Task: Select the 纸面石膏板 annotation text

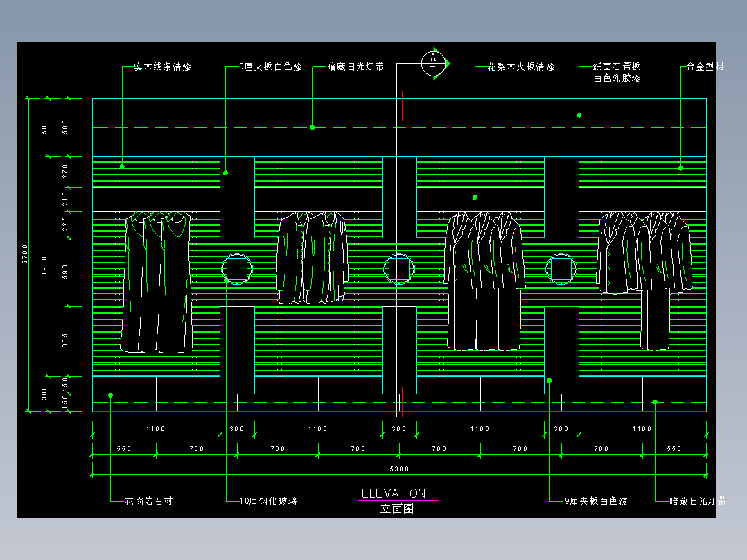Action: (617, 67)
